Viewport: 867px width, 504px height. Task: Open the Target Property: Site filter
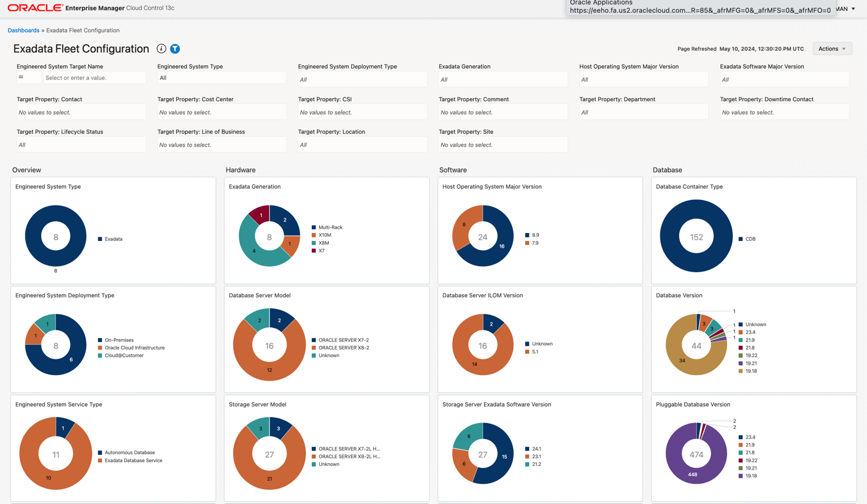[x=503, y=145]
